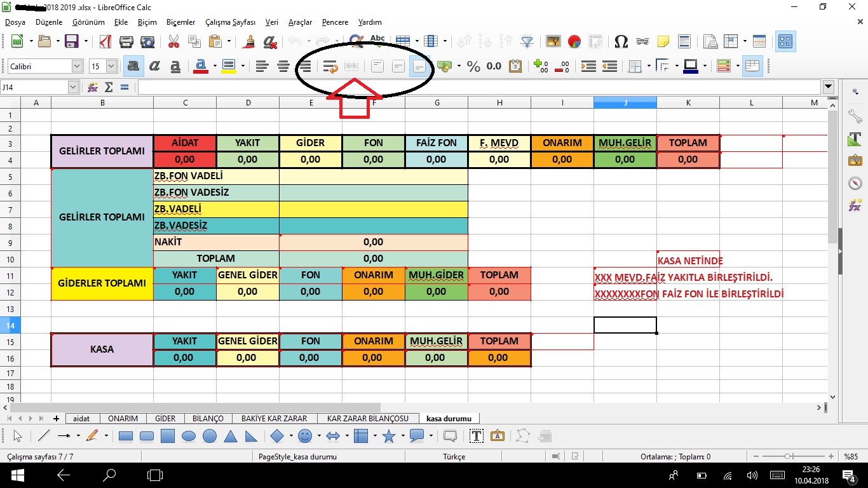The image size is (868, 488).
Task: Toggle Bold formatting
Action: pos(133,66)
